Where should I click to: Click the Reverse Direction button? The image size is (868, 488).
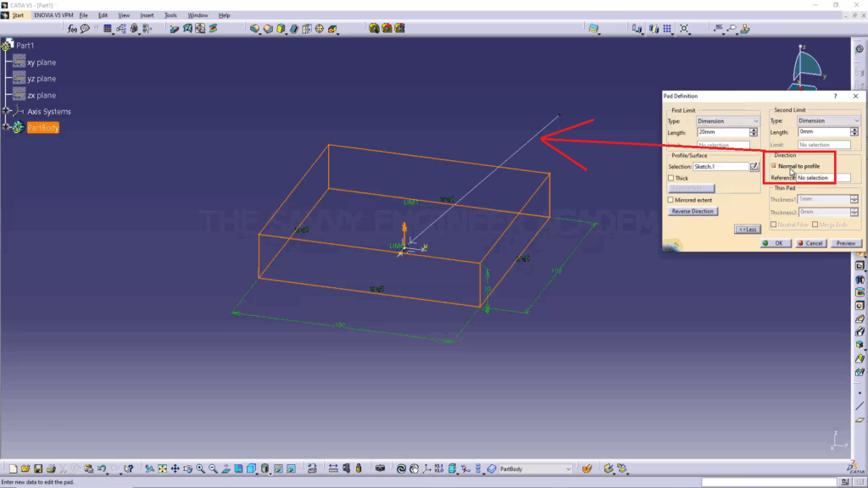(x=693, y=211)
